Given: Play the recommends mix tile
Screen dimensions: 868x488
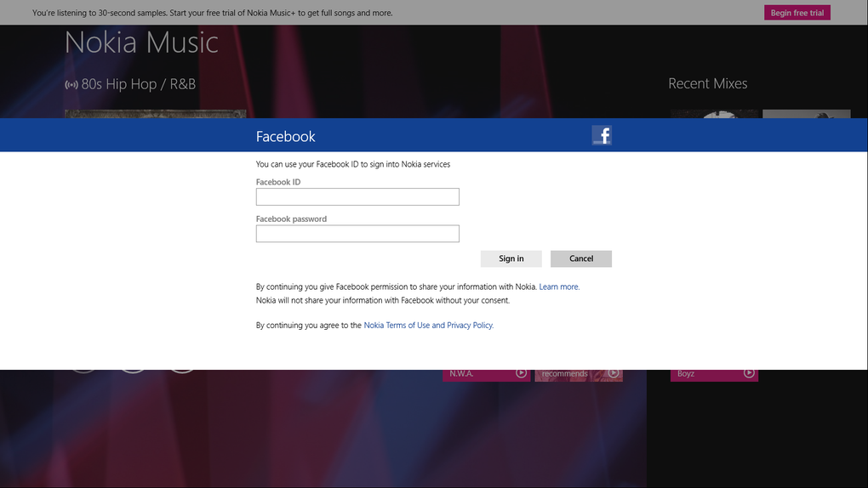Looking at the screenshot, I should (x=614, y=373).
